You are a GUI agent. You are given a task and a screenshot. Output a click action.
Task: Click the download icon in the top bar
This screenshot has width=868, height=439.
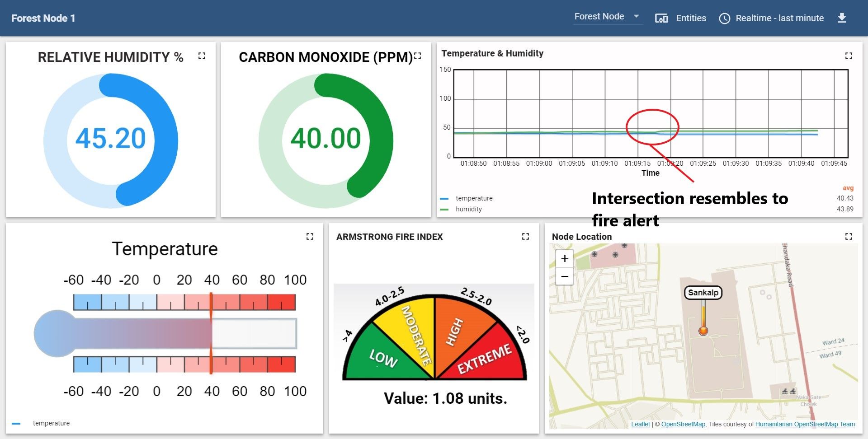click(842, 18)
